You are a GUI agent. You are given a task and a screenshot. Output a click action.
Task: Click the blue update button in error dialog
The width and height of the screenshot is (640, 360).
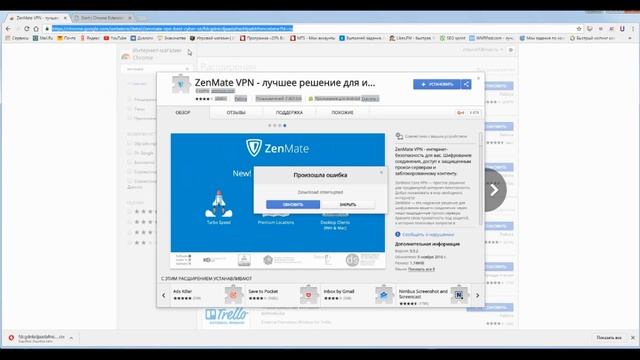[x=293, y=204]
